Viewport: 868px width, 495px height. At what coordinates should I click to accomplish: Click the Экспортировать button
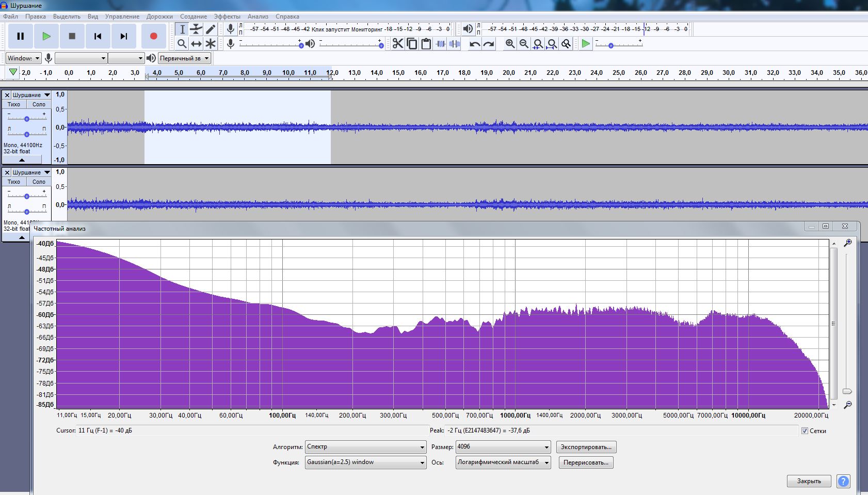coord(586,447)
